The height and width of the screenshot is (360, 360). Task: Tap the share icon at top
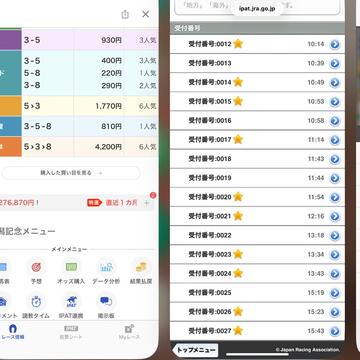[125, 14]
